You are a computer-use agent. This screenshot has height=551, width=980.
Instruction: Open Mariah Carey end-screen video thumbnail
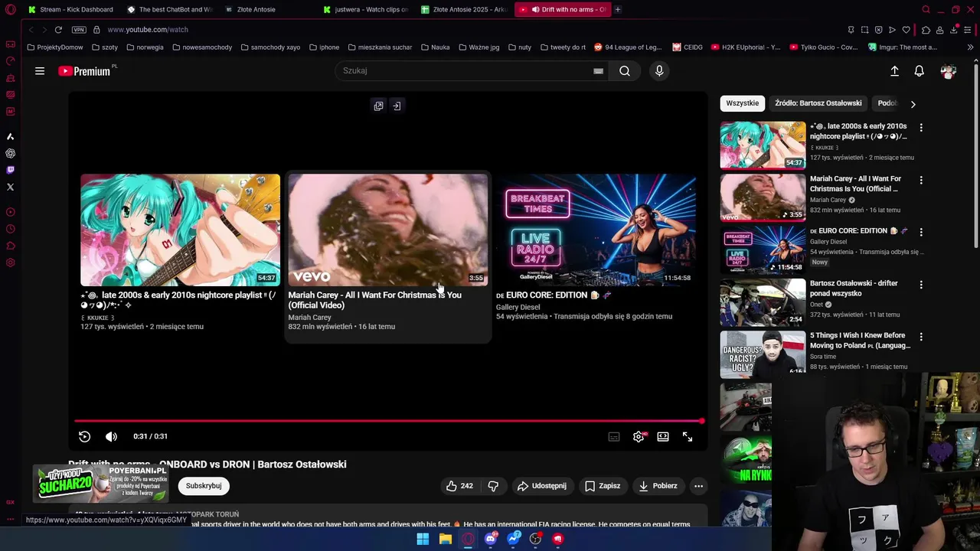point(387,230)
